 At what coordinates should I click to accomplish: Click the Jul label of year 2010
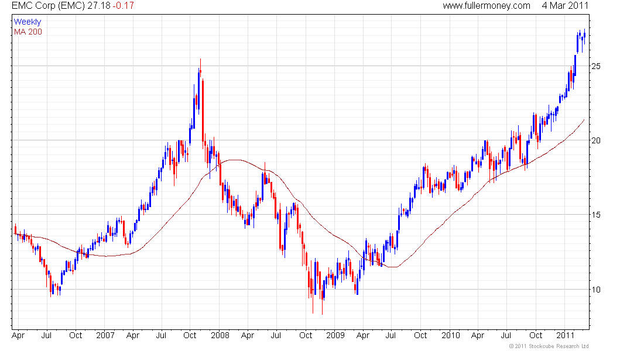pyautogui.click(x=506, y=335)
